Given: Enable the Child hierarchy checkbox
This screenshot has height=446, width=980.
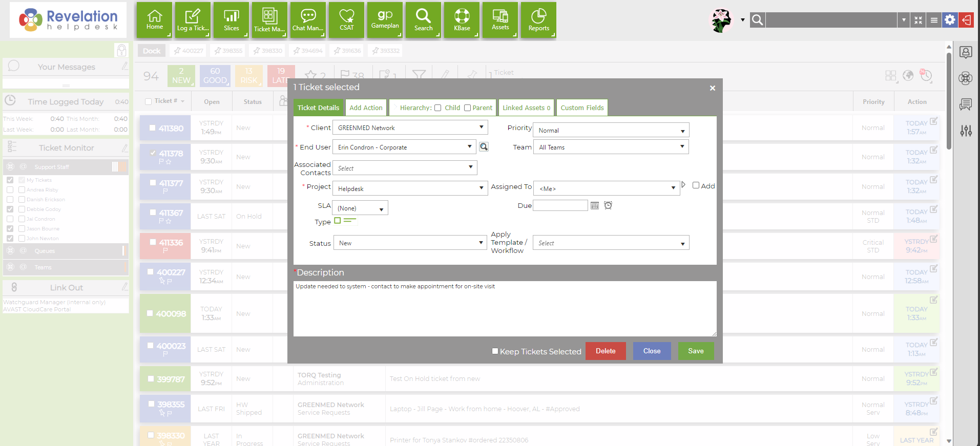Looking at the screenshot, I should (437, 108).
